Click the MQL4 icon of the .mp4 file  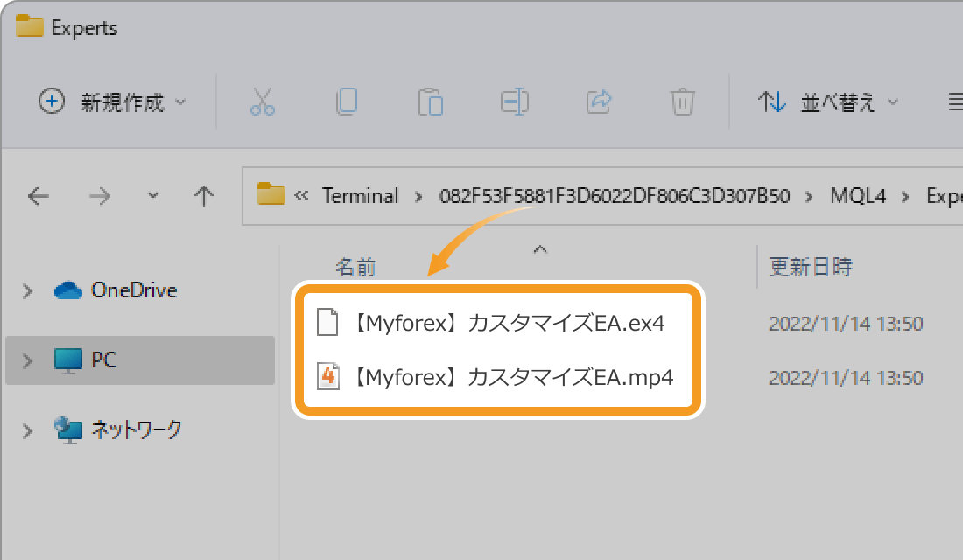click(328, 376)
